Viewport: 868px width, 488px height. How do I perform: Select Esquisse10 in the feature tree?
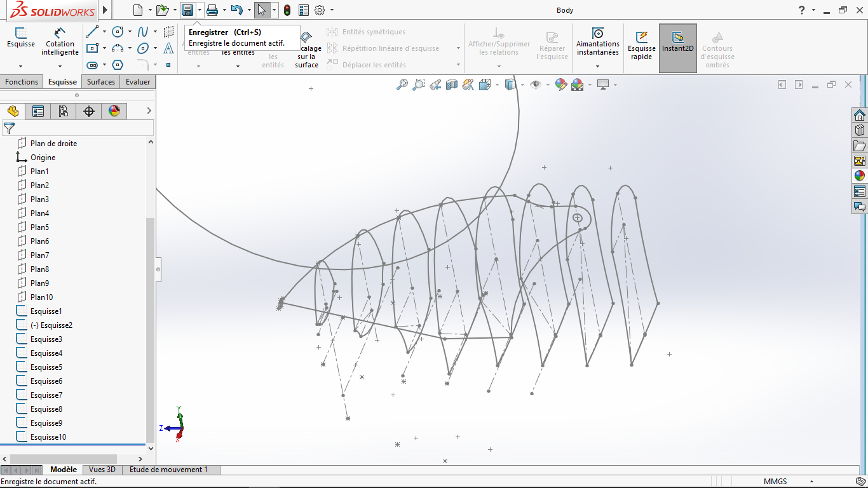[48, 437]
